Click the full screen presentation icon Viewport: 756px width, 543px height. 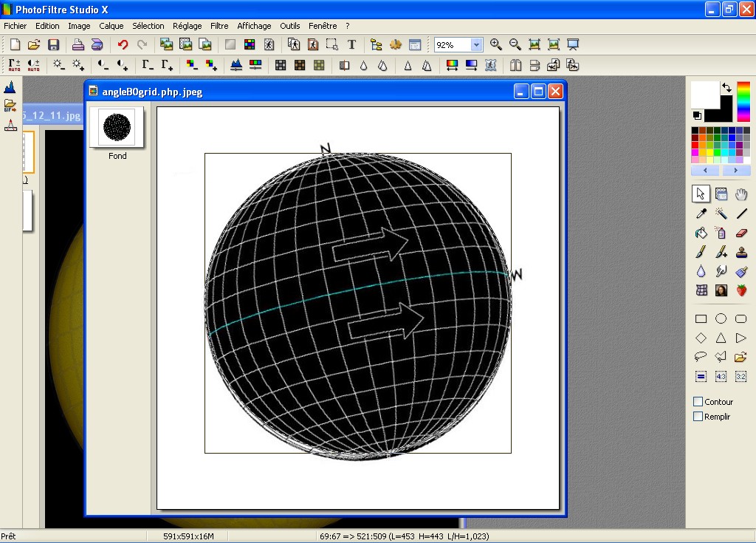[x=573, y=45]
